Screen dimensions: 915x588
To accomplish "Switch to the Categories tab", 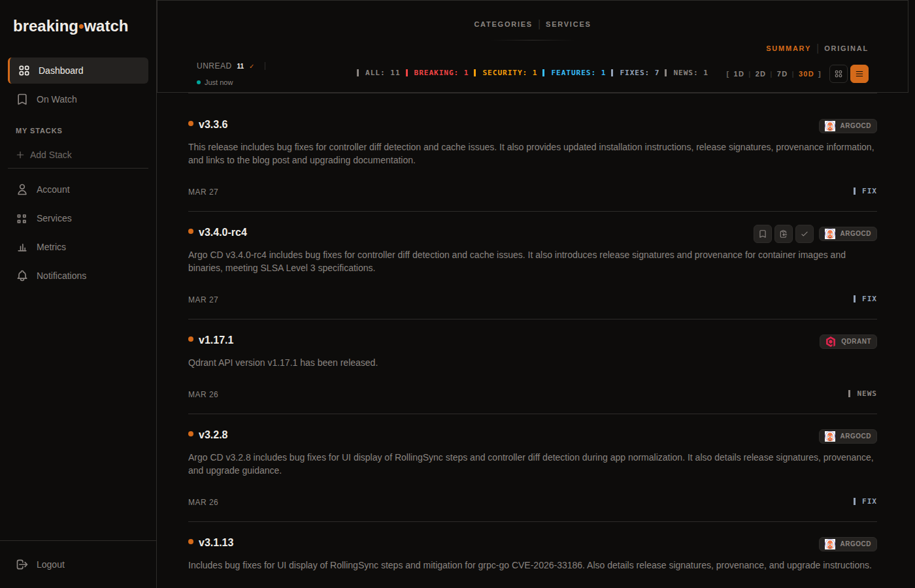I will [503, 24].
